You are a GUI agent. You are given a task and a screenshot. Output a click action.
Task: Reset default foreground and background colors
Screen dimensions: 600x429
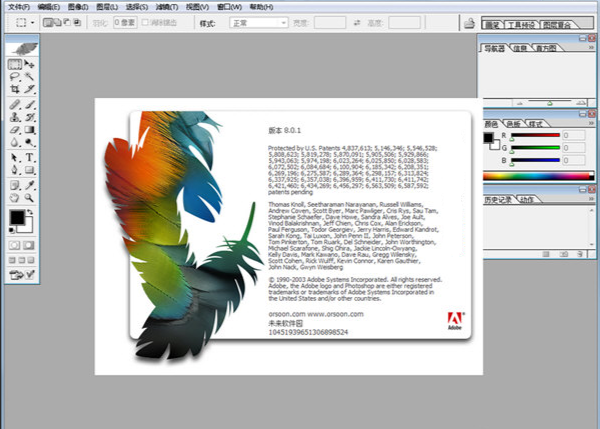coord(11,230)
